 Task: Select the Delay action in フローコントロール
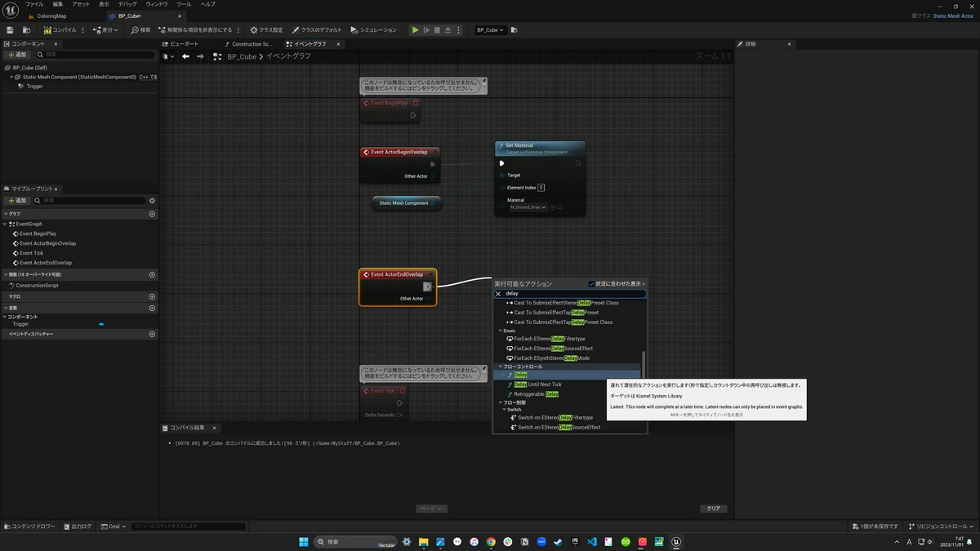pos(521,375)
